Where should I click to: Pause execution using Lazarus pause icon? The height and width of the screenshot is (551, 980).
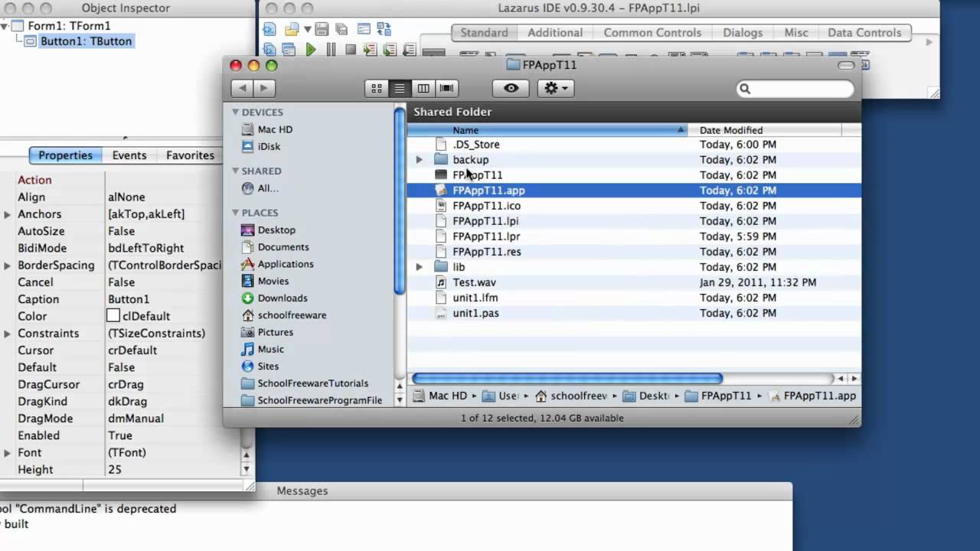point(331,49)
